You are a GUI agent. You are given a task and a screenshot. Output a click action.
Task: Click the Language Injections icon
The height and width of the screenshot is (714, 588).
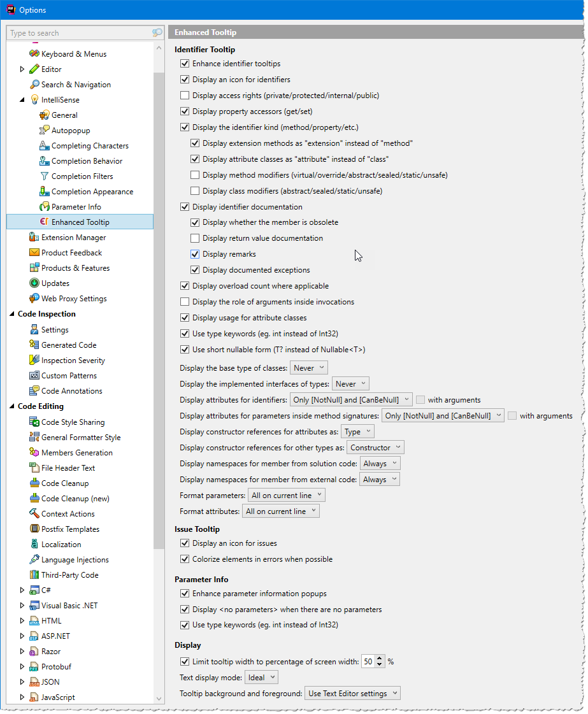(x=34, y=560)
